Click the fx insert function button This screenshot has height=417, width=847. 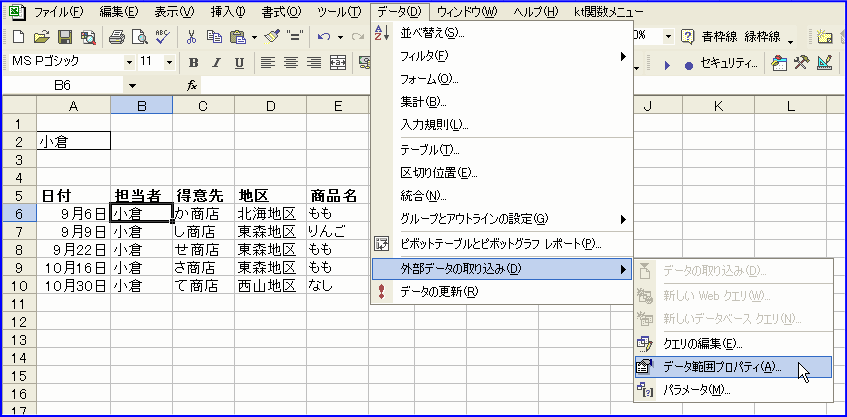192,85
